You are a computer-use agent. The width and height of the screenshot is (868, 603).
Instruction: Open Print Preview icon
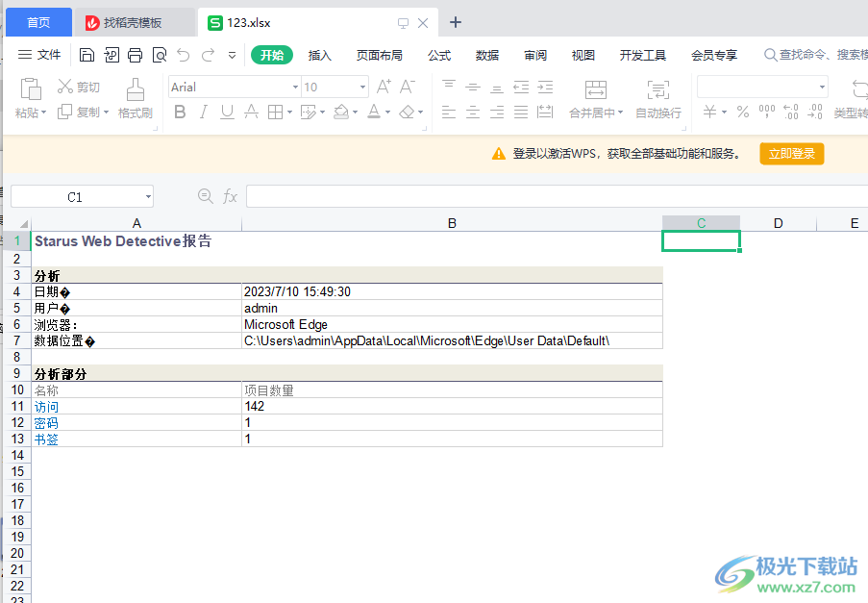click(x=160, y=55)
